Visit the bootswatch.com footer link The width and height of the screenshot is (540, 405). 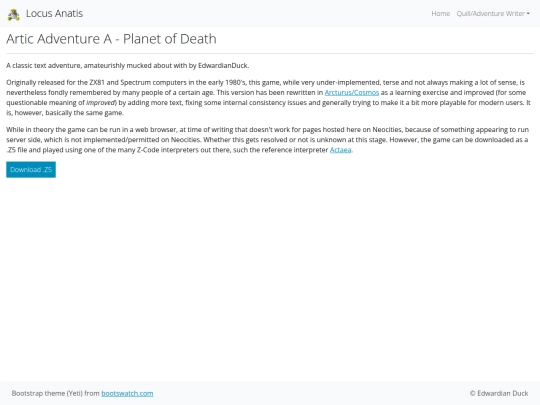click(127, 393)
